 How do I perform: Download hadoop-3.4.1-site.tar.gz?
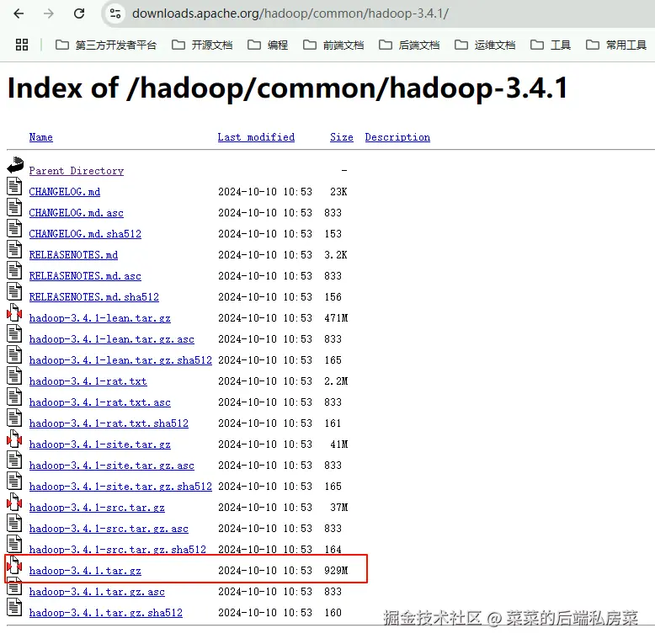(100, 444)
